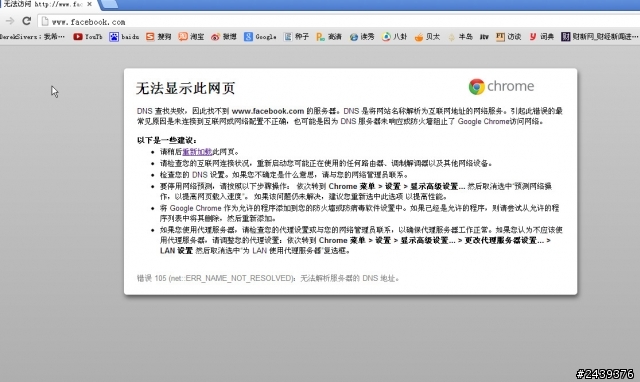
Task: Open the 半岛 bookmark icon
Action: (451, 37)
